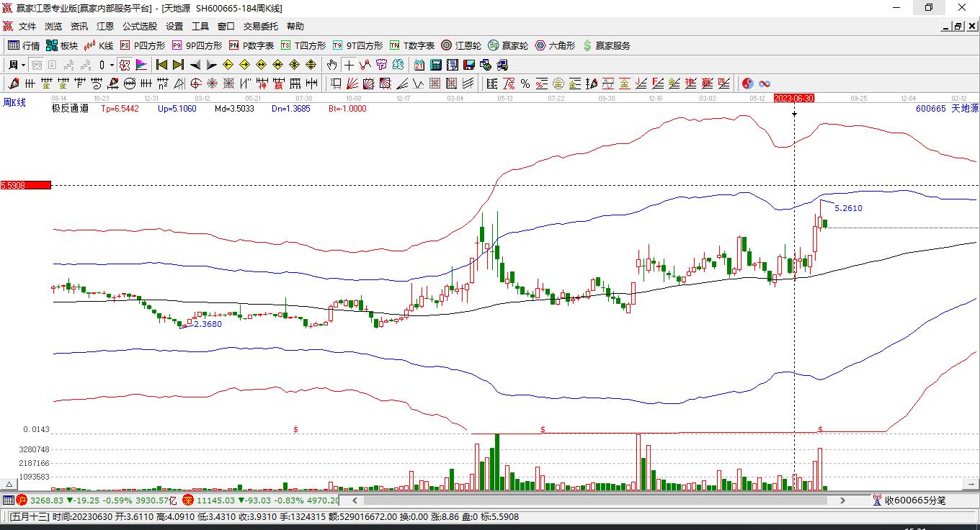Click horizontal scrollbar left arrow
The width and height of the screenshot is (980, 530).
(x=355, y=500)
